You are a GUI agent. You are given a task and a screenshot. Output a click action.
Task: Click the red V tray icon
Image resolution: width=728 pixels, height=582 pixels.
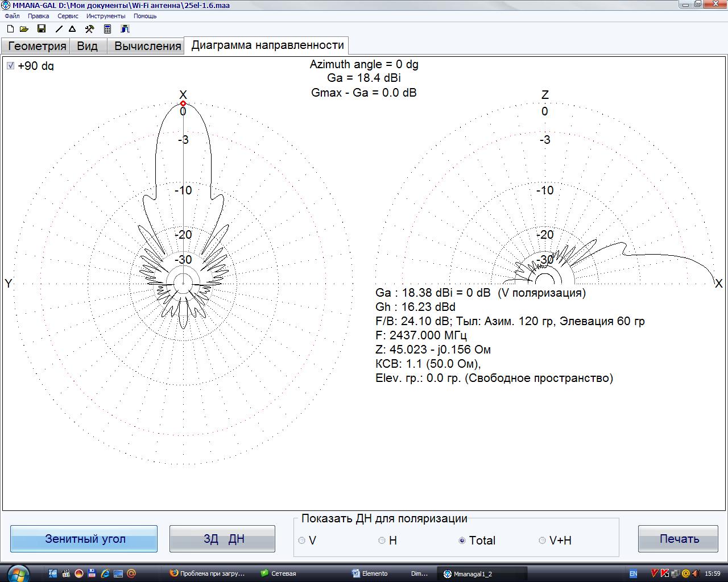655,573
